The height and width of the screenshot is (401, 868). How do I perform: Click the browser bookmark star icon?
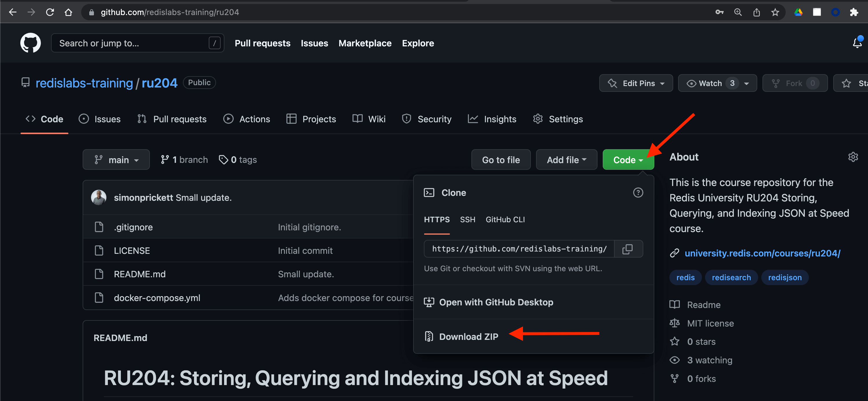775,12
